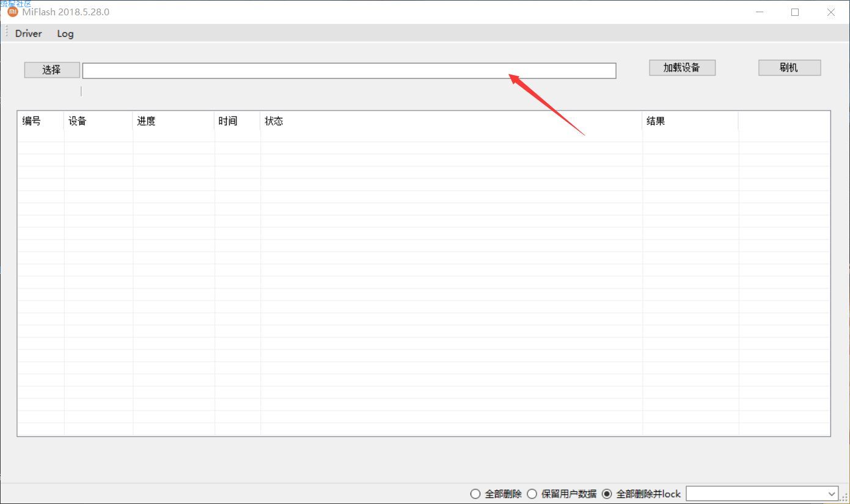Select the 全部删除并lock radio option
The image size is (850, 504).
pyautogui.click(x=641, y=494)
